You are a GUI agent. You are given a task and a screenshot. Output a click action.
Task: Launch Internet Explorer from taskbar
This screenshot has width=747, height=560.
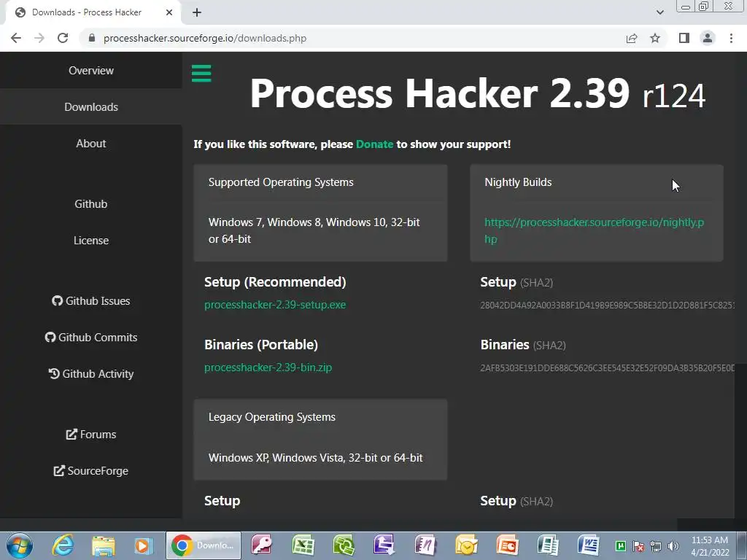point(63,545)
